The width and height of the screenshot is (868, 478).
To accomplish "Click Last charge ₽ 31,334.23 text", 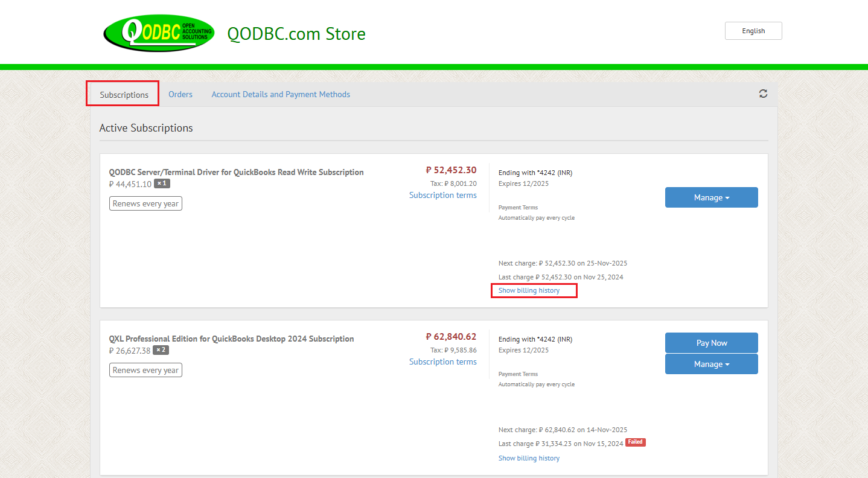I will coord(561,444).
